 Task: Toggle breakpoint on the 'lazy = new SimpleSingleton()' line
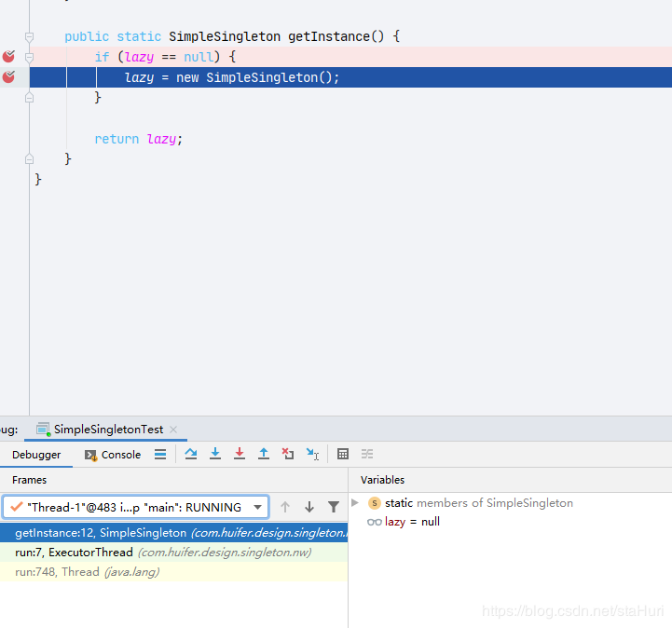click(x=9, y=77)
